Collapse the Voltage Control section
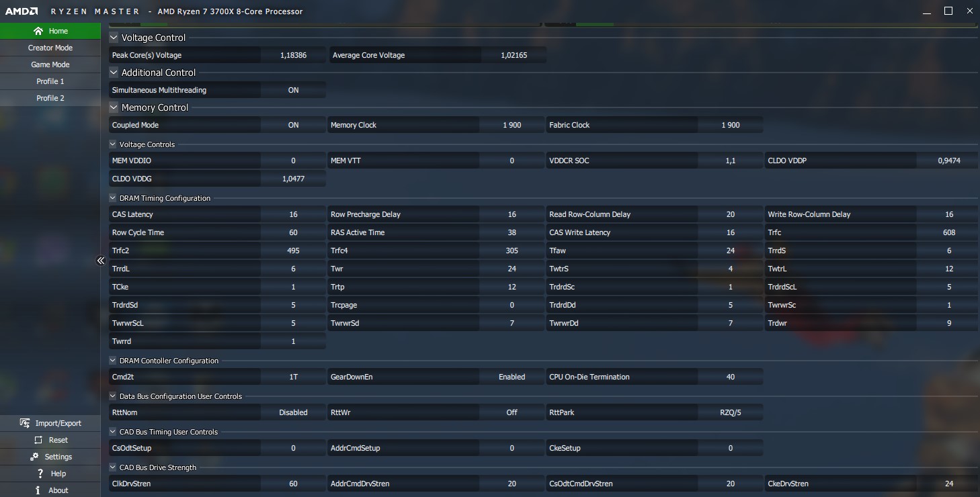The height and width of the screenshot is (497, 980). click(114, 38)
